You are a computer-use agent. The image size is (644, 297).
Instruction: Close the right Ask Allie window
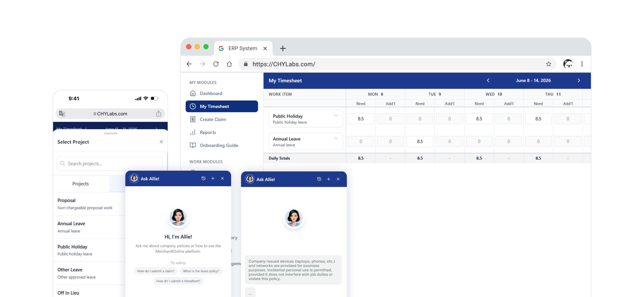point(338,179)
